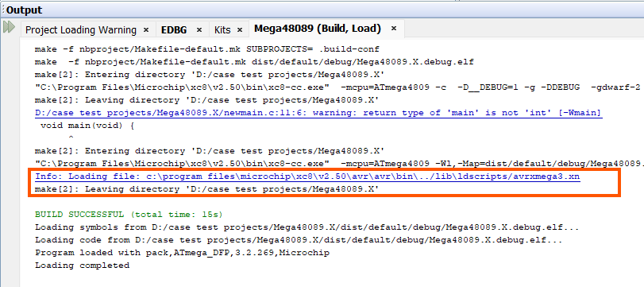Switch to Project Loading Warning tab

tap(80, 30)
